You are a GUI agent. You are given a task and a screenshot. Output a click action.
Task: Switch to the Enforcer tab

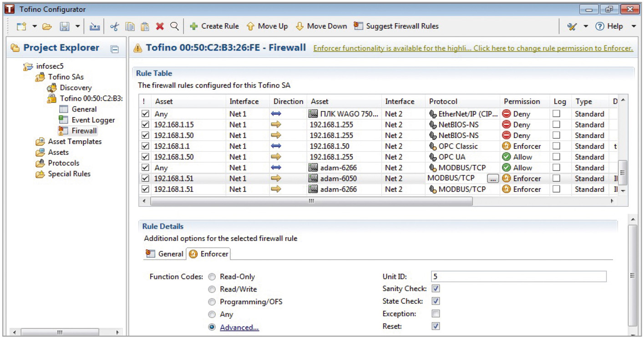(209, 254)
